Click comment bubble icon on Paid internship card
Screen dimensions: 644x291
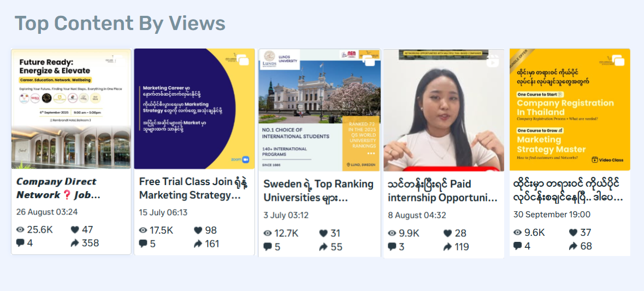pos(392,247)
